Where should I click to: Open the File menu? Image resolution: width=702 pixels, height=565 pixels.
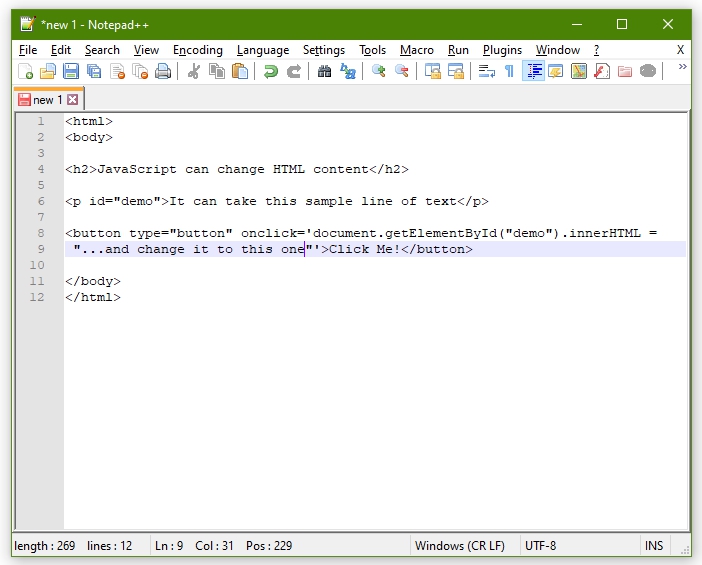pyautogui.click(x=28, y=50)
